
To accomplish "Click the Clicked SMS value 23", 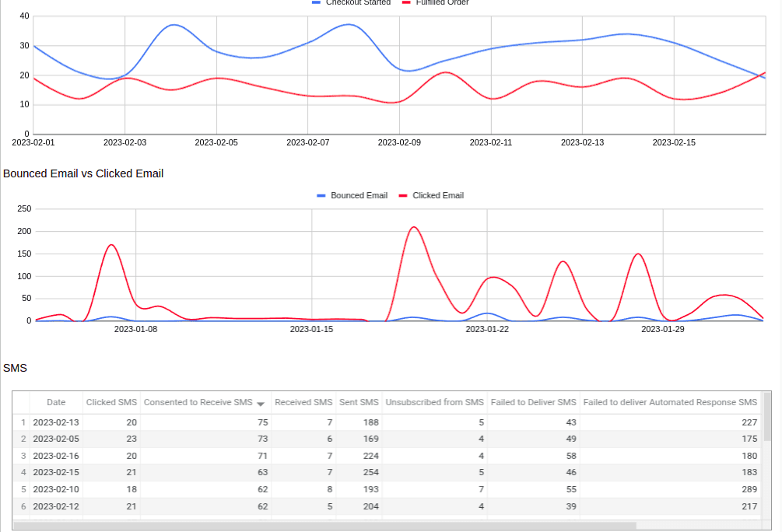I will click(132, 439).
